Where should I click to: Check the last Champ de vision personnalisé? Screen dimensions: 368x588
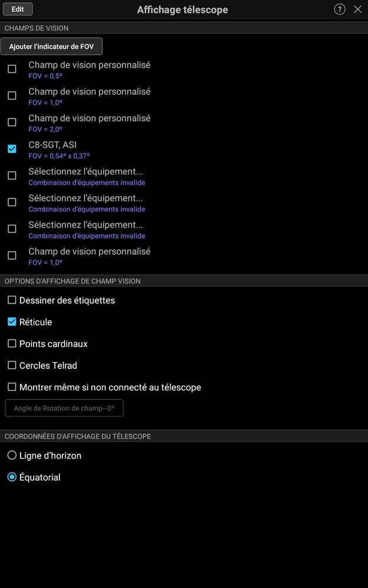coord(11,255)
